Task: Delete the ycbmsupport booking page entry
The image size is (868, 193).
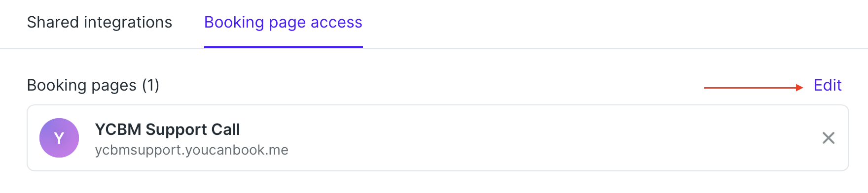Action: coord(829,138)
